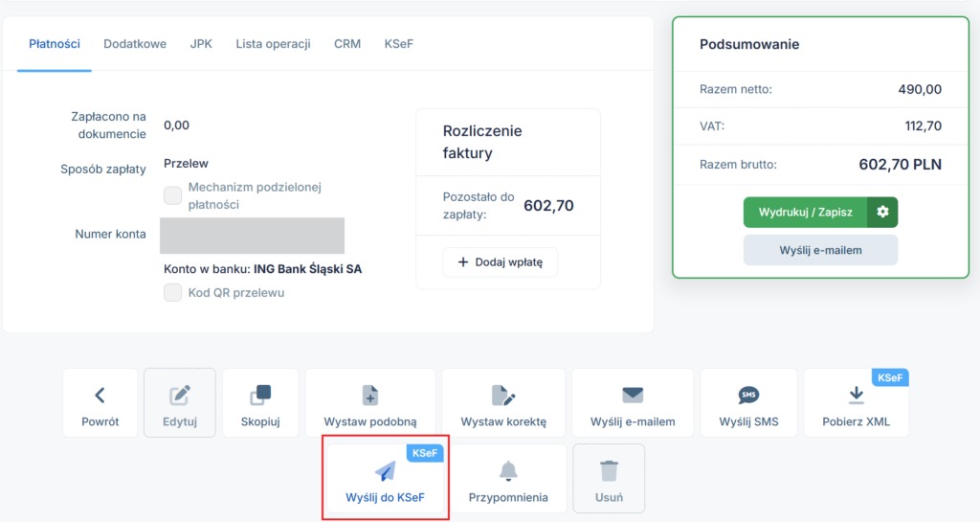The width and height of the screenshot is (980, 522).
Task: Click the Wyślij e-mailem envelope icon
Action: point(633,395)
